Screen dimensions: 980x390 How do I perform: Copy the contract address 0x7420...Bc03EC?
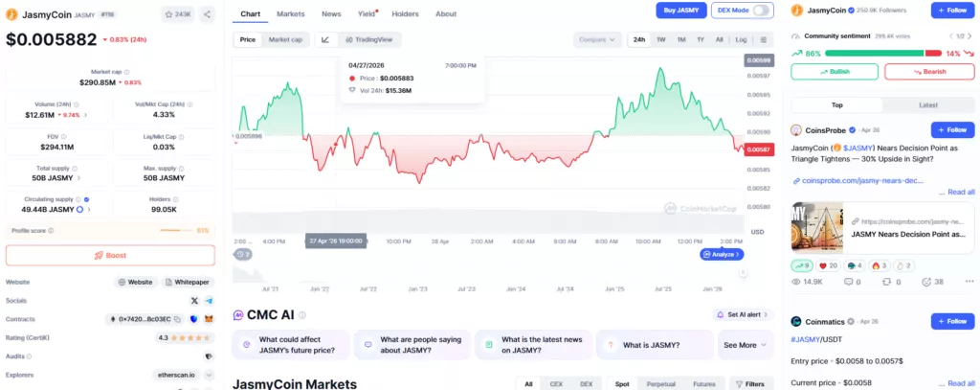click(x=177, y=319)
